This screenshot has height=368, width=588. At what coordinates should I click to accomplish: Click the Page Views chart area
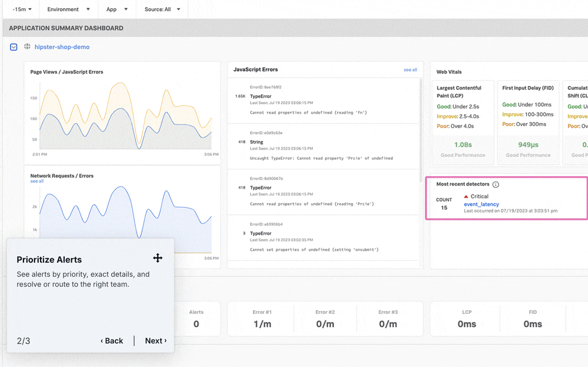[126, 117]
